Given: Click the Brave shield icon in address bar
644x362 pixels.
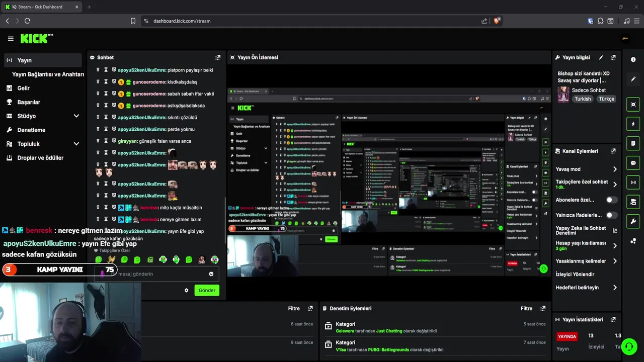Looking at the screenshot, I should (497, 21).
